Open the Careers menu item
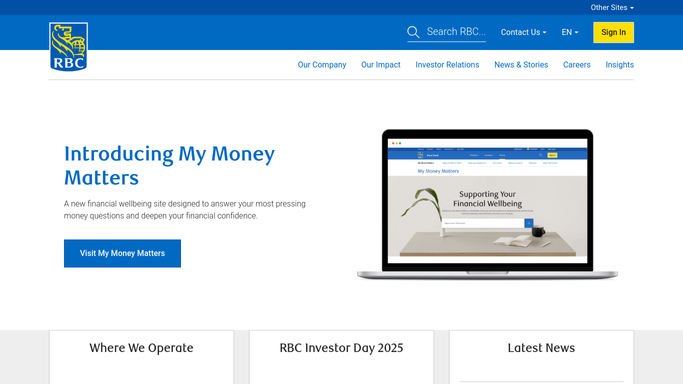Viewport: 683px width, 384px height. [577, 65]
